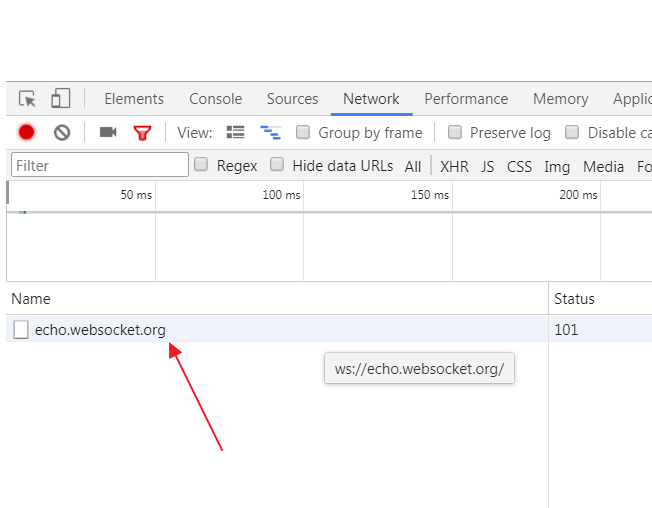Sort requests by the Status column header
The height and width of the screenshot is (508, 652).
tap(574, 298)
